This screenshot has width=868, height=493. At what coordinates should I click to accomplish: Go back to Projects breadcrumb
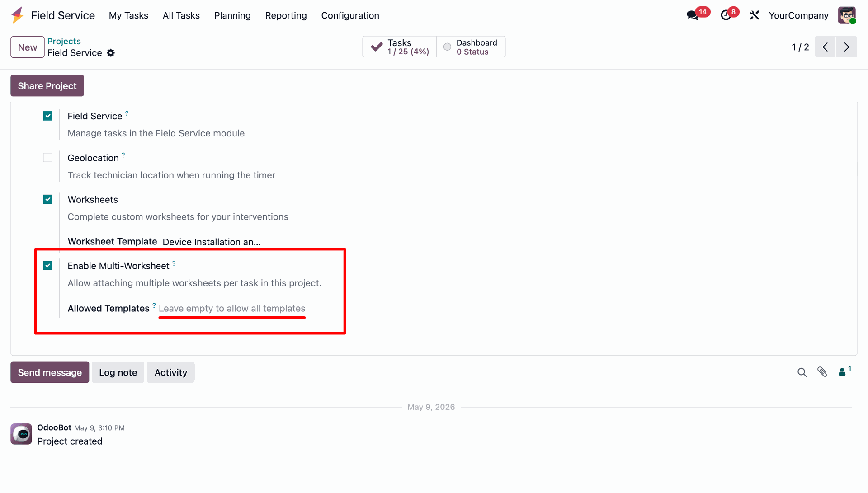click(x=64, y=41)
